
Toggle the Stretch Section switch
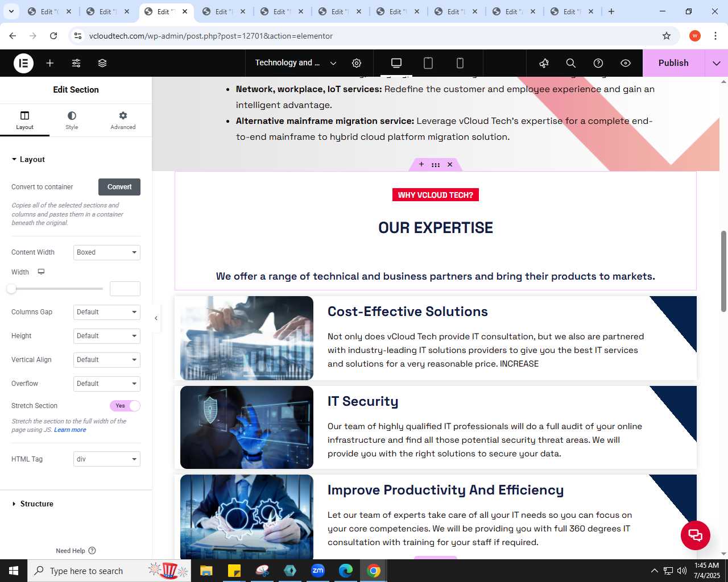(x=125, y=406)
